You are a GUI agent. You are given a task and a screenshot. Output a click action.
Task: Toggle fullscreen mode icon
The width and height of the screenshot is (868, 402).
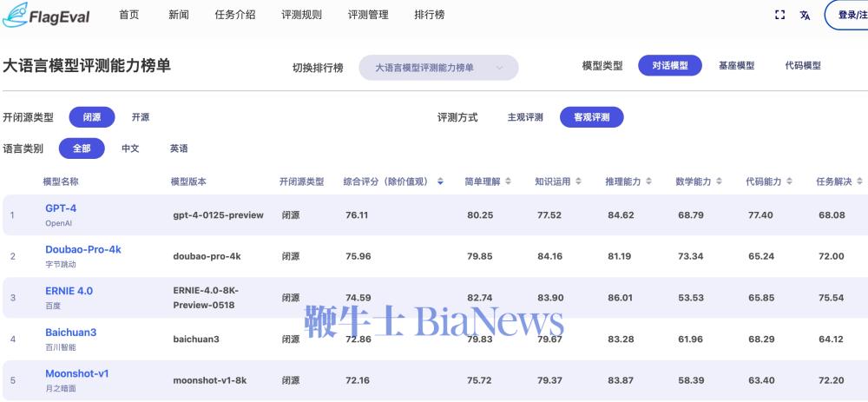(780, 15)
